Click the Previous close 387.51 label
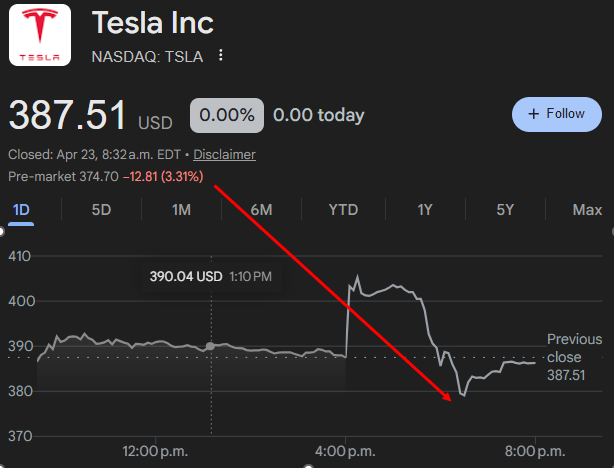 click(x=574, y=357)
